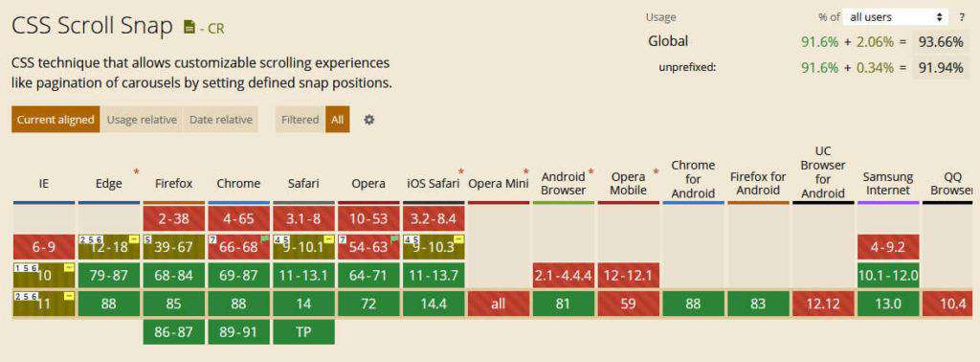Screen dimensions: 980x362
Task: Open the all users dropdown
Action: 896,17
